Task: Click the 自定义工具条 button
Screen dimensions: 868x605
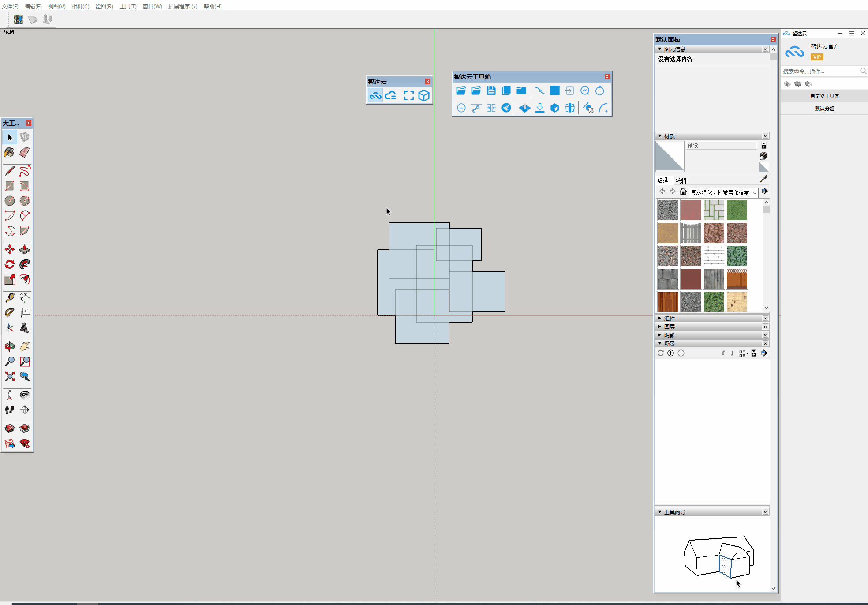Action: [824, 96]
